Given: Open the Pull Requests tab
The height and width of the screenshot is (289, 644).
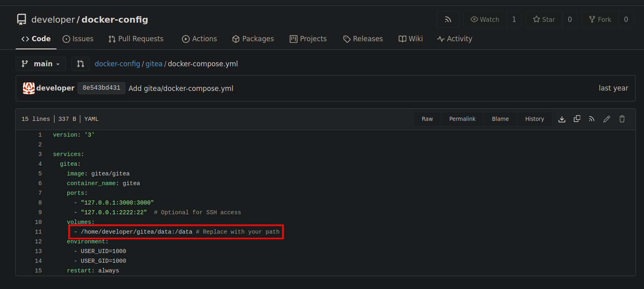Looking at the screenshot, I should 136,39.
